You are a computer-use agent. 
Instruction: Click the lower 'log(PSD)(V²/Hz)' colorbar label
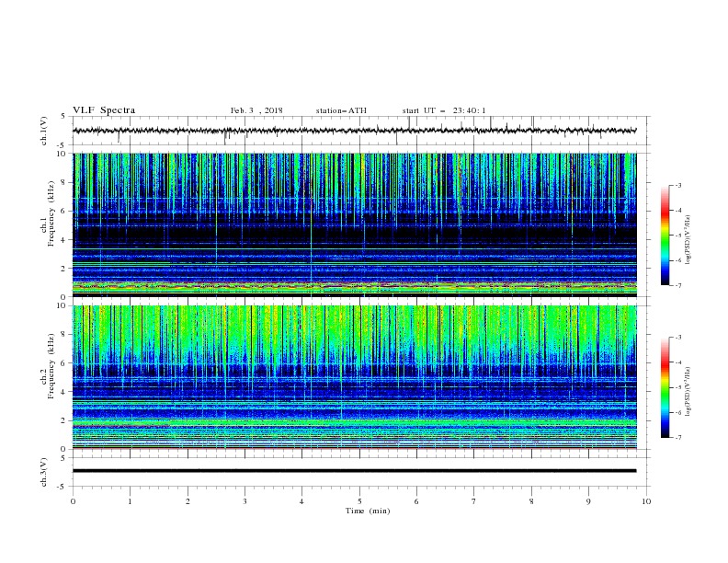[688, 392]
